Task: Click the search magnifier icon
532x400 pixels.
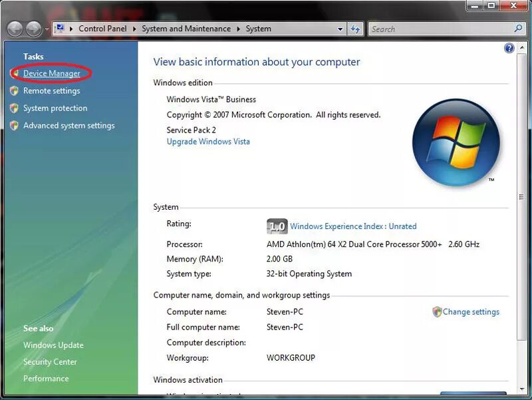Action: click(518, 29)
